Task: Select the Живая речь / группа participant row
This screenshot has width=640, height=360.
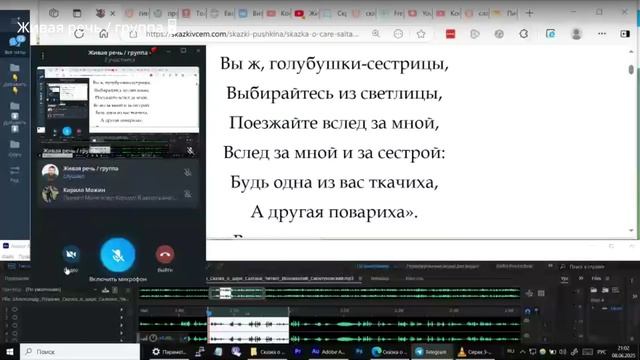Action: point(118,172)
